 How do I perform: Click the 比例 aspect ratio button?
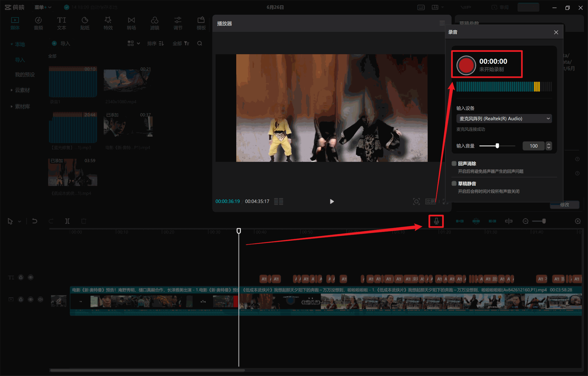coord(430,201)
